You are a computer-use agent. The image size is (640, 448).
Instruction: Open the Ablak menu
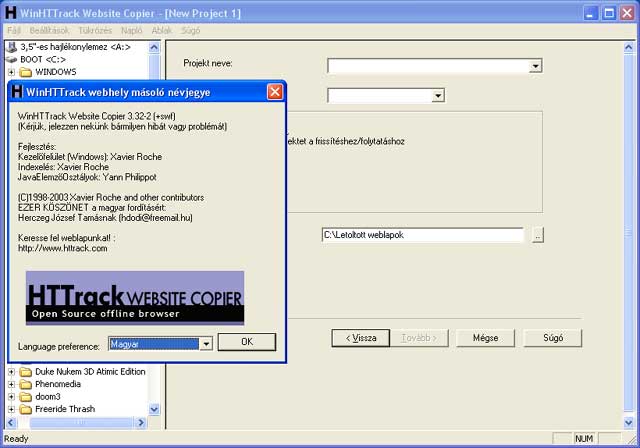click(x=162, y=31)
